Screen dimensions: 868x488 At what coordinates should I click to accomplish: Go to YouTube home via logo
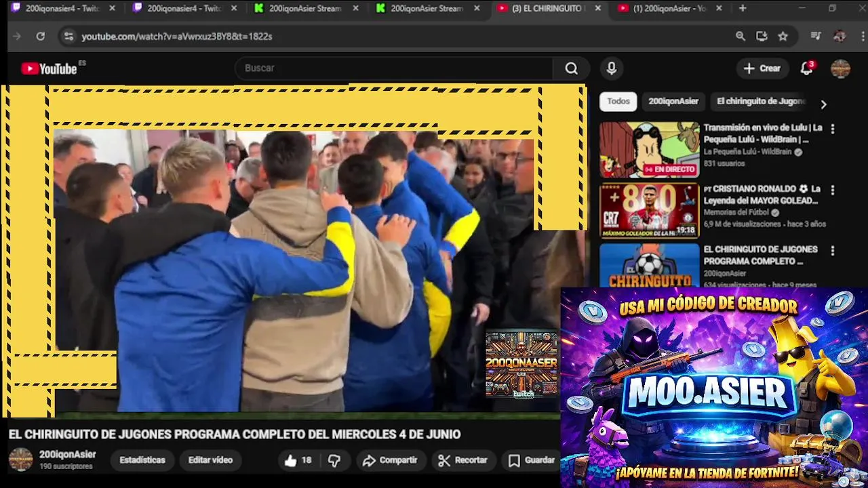[49, 68]
